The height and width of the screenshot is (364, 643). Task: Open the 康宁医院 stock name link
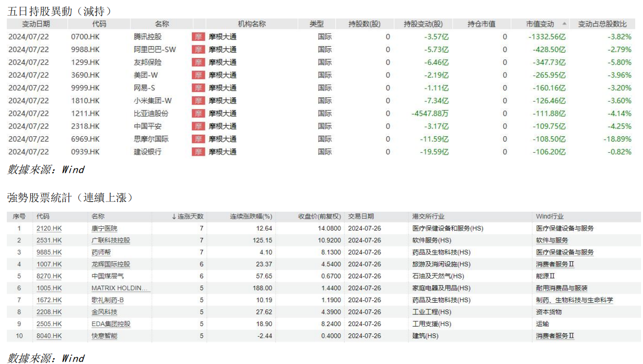(104, 228)
